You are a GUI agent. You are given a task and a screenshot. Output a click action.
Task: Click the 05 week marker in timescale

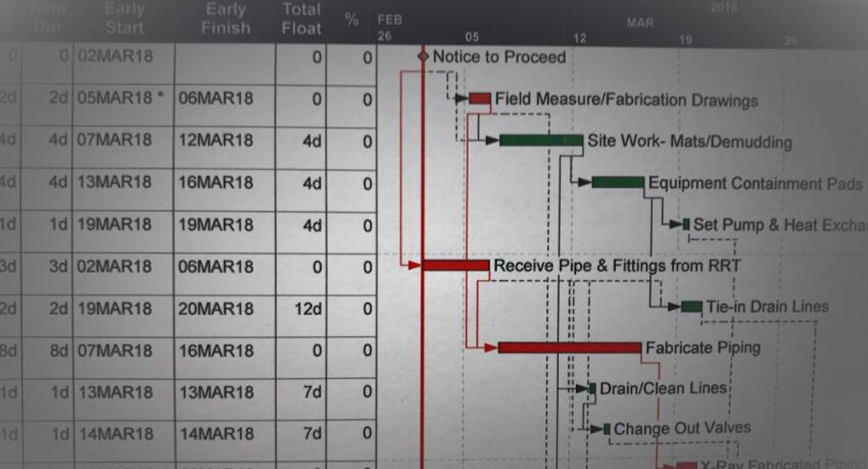(472, 38)
